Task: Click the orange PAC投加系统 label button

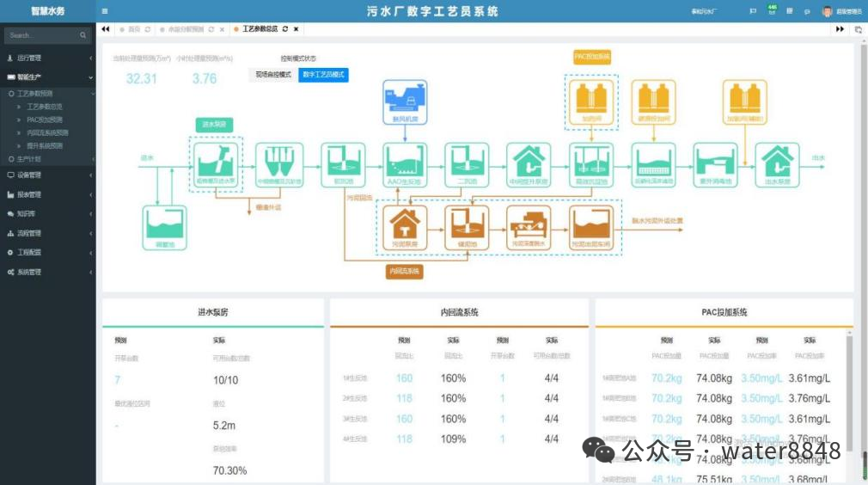Action: click(x=592, y=57)
